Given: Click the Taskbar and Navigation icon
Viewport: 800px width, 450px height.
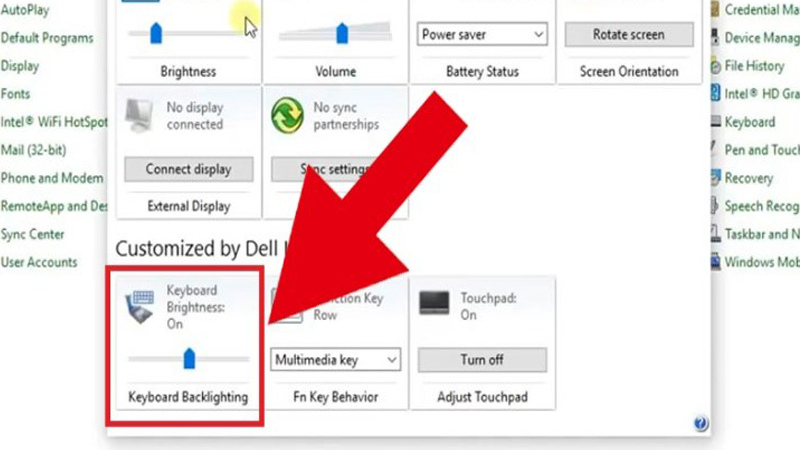Looking at the screenshot, I should point(716,234).
